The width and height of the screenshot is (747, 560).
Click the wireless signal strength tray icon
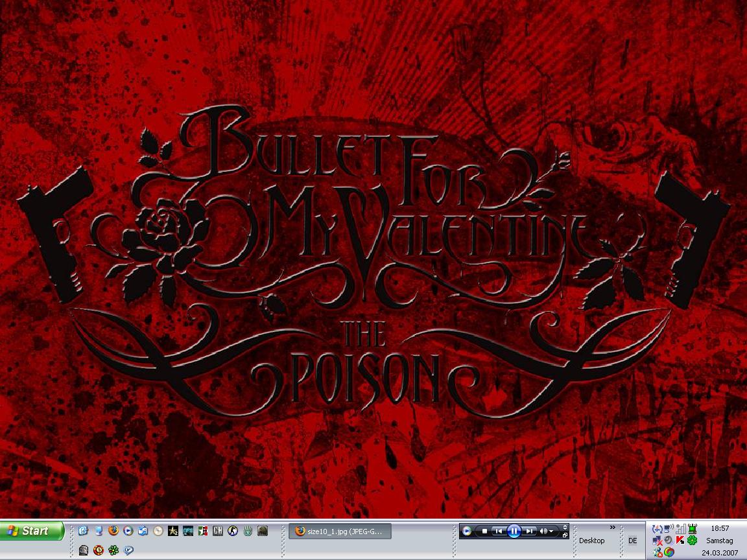click(x=680, y=529)
